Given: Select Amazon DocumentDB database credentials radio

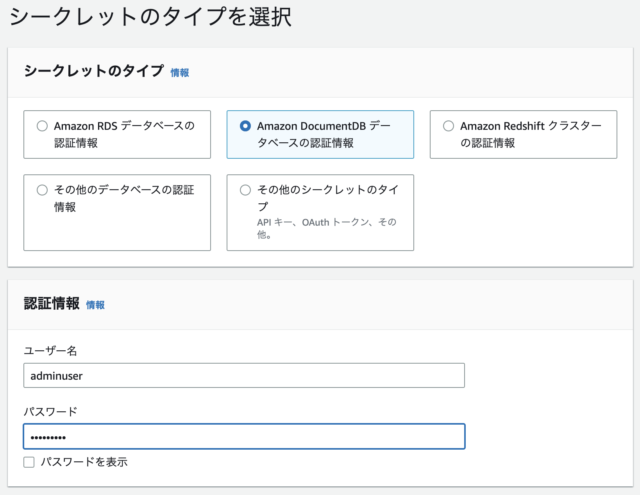Looking at the screenshot, I should (245, 126).
